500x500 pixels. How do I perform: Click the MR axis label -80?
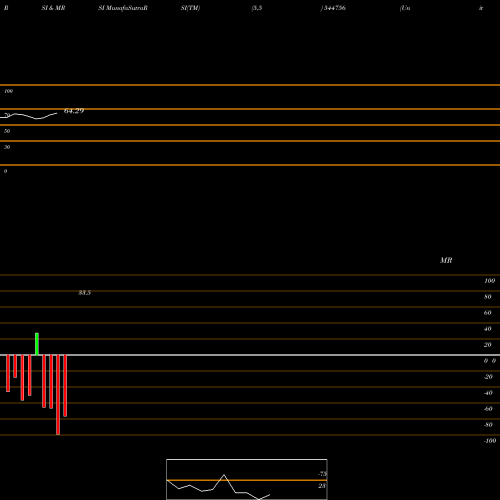coord(488,425)
